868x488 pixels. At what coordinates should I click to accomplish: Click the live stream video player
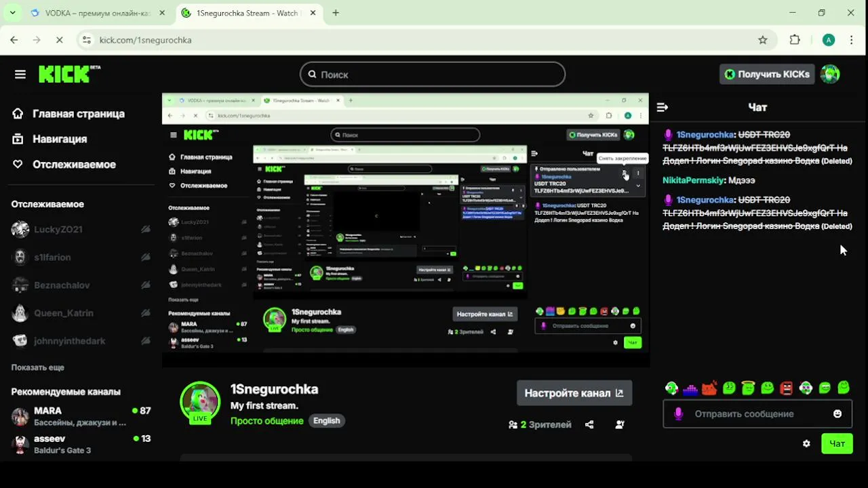406,230
